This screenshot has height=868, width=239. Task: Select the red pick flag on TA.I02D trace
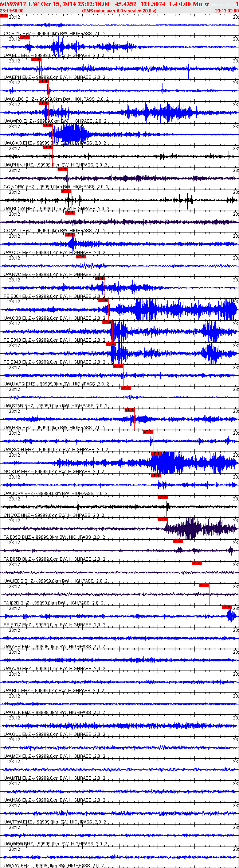[x=204, y=585]
